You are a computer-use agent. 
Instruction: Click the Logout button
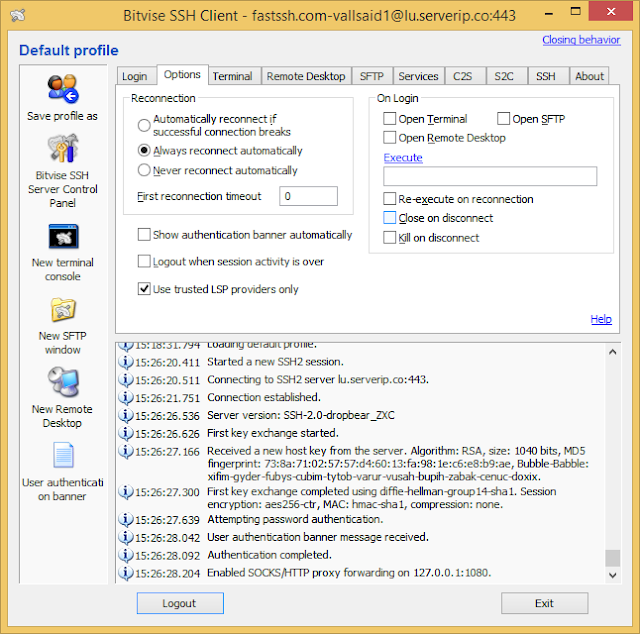[x=180, y=603]
